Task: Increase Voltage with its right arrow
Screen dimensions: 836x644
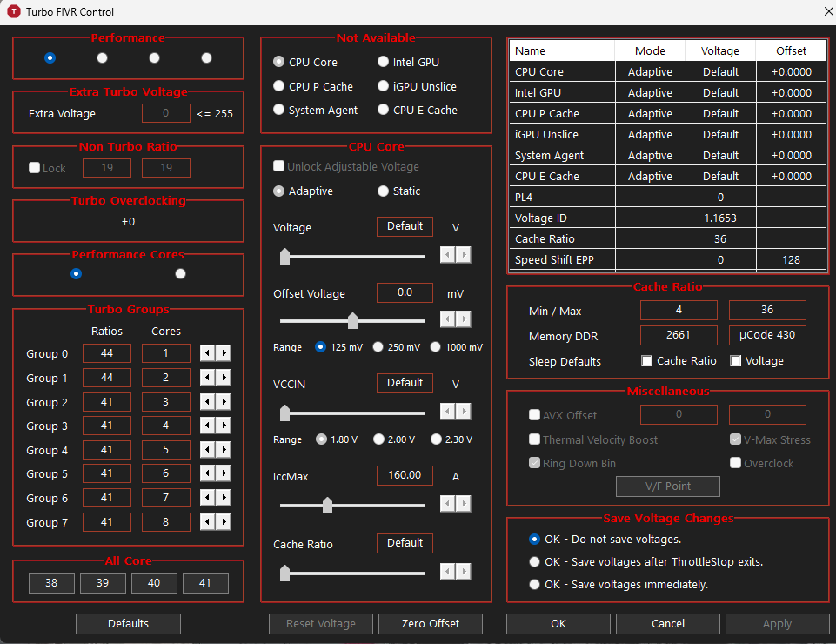Action: (464, 255)
